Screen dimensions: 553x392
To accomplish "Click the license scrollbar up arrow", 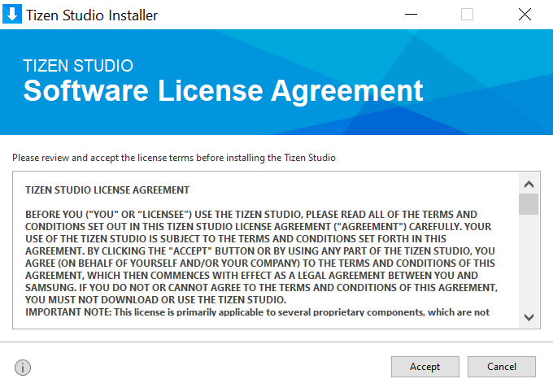I will coord(529,184).
